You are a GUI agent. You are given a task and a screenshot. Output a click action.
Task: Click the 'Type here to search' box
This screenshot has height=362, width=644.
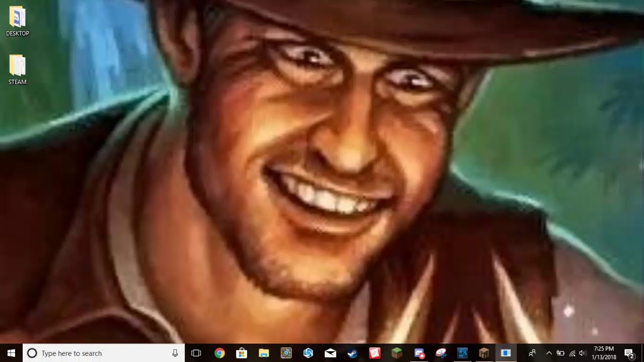point(104,353)
